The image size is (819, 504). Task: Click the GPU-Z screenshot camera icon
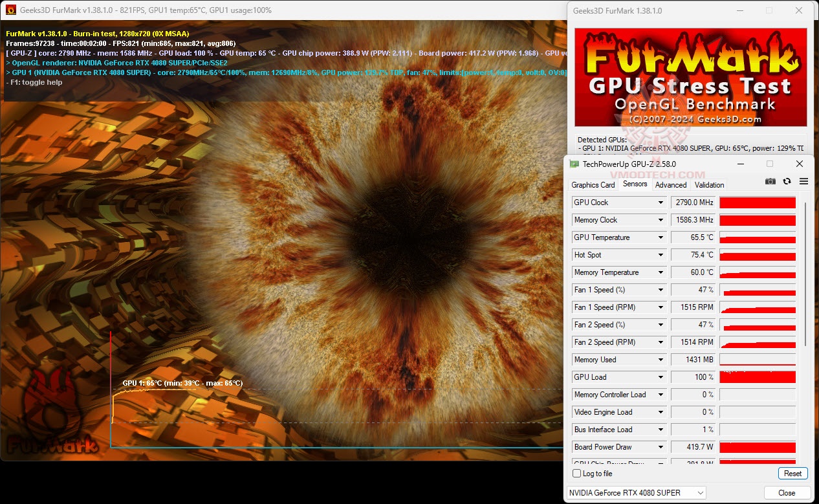coord(770,181)
